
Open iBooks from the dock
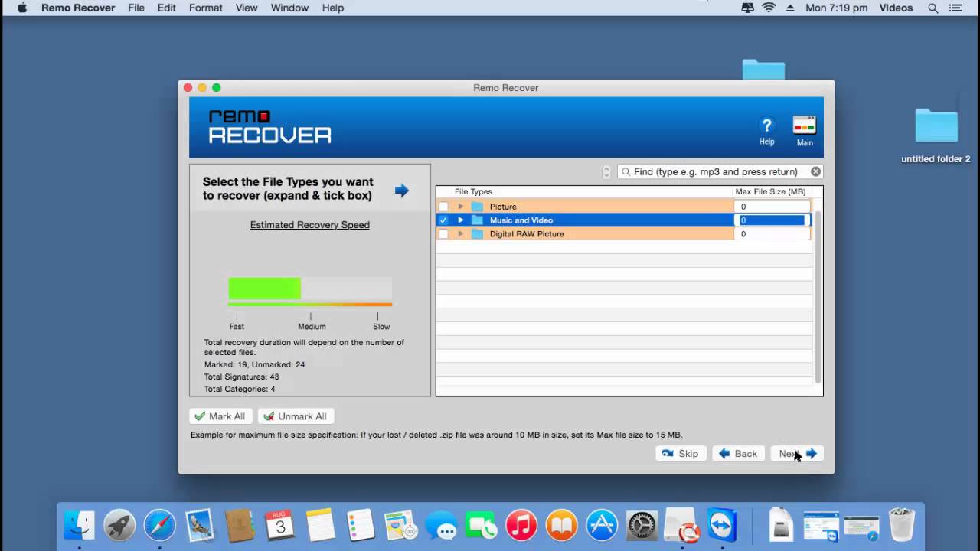(561, 525)
